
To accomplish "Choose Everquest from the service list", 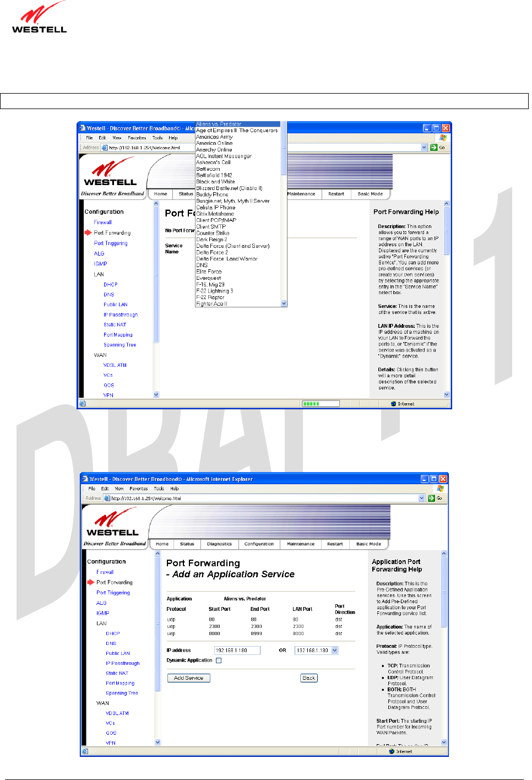I will [x=208, y=278].
